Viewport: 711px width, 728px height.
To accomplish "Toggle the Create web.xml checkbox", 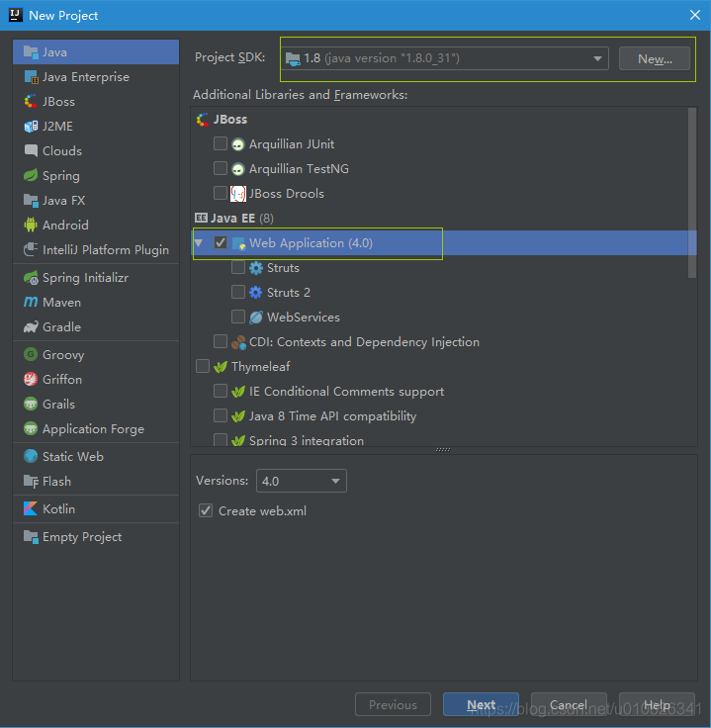I will pos(206,510).
